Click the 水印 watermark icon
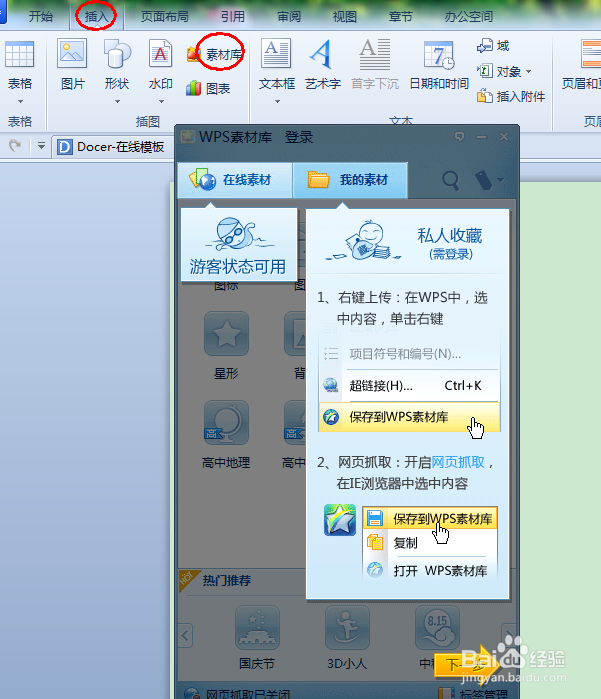 [161, 54]
